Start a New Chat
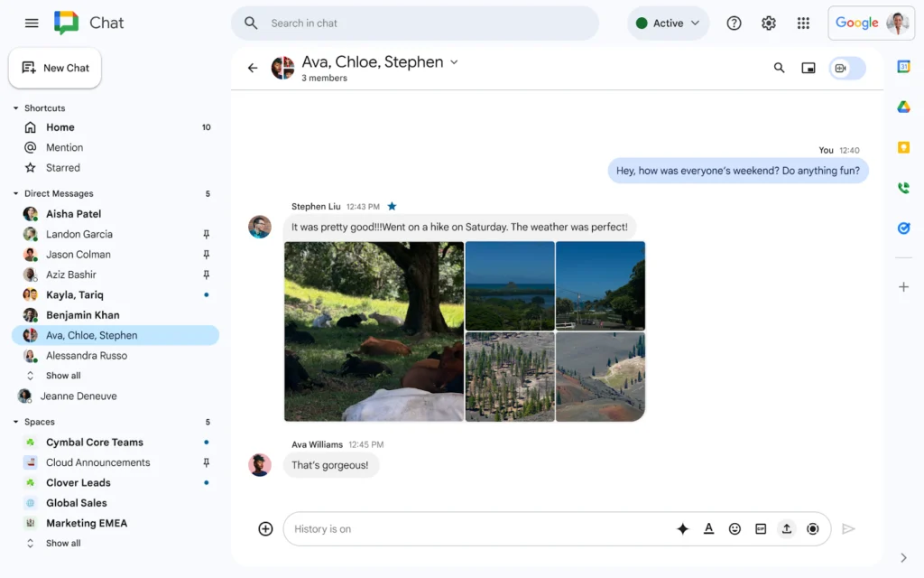Screen dimensions: 924x578 (x=54, y=67)
